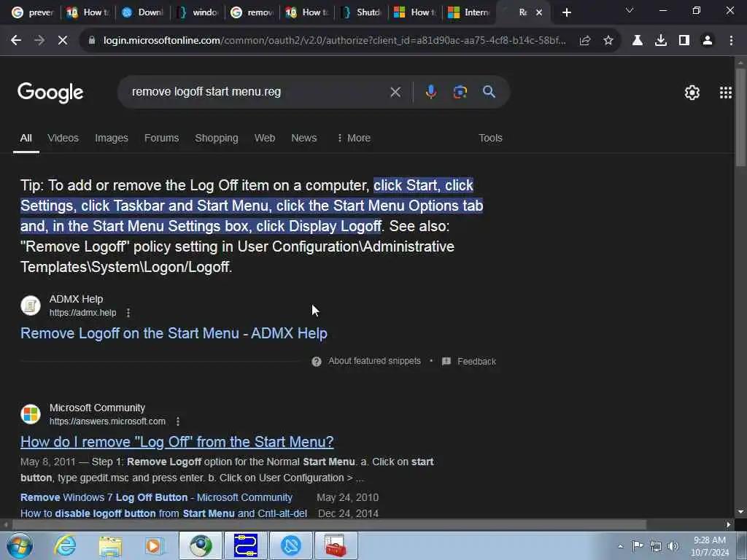This screenshot has width=747, height=560.
Task: Open the Action Center flag icon
Action: [x=638, y=545]
